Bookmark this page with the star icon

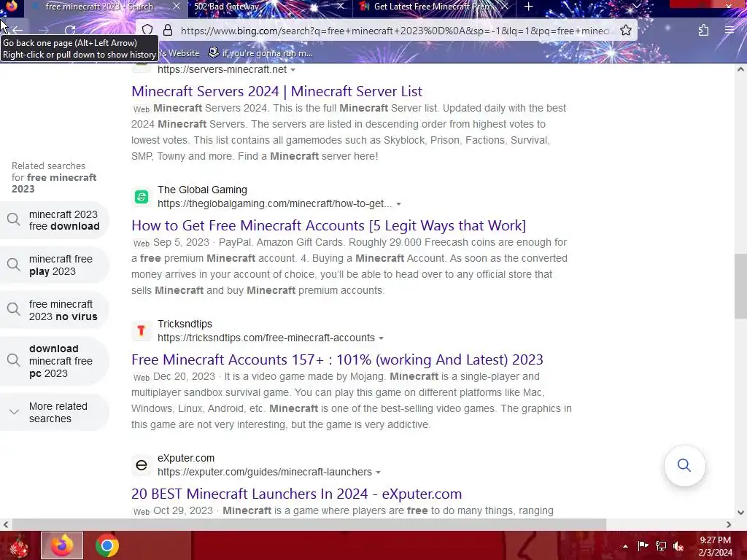click(626, 31)
